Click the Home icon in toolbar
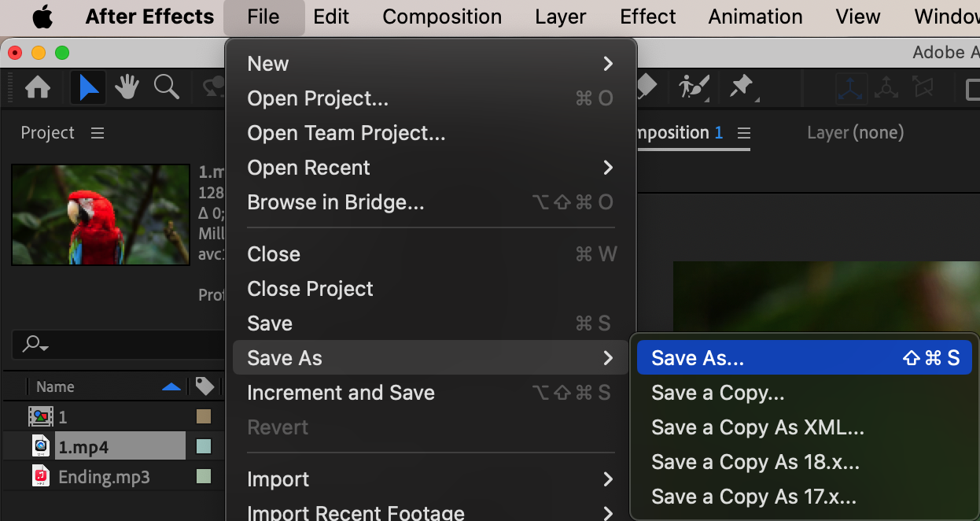This screenshot has width=980, height=521. point(38,87)
